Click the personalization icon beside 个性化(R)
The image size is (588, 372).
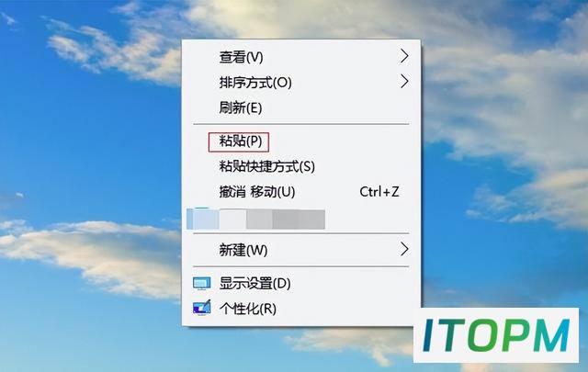tap(202, 309)
